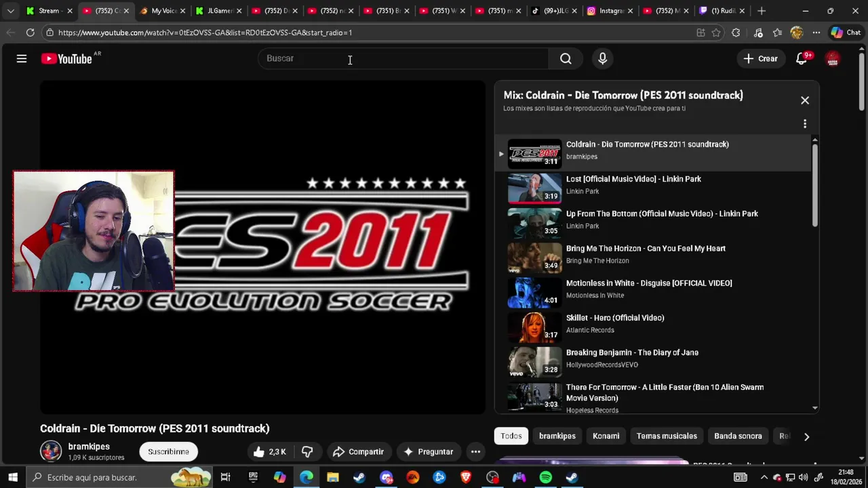Select the Banda sonora filter chip
Viewport: 868px width, 488px height.
tap(738, 436)
